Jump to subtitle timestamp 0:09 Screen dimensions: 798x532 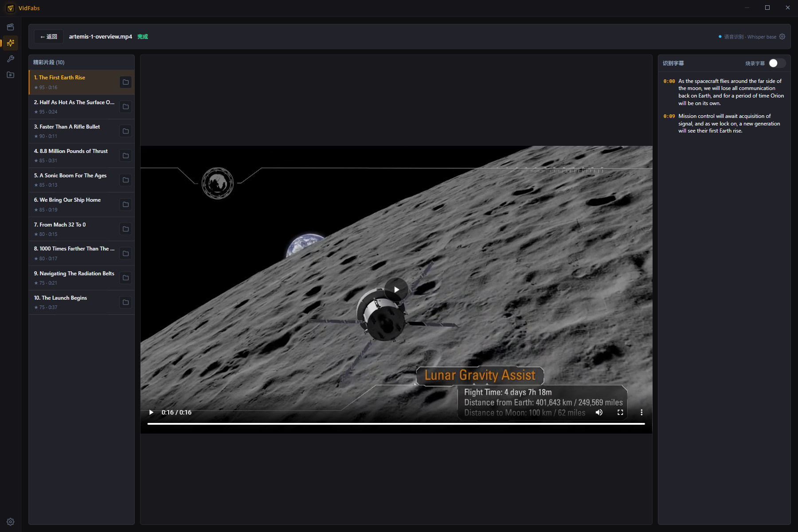[x=669, y=116]
